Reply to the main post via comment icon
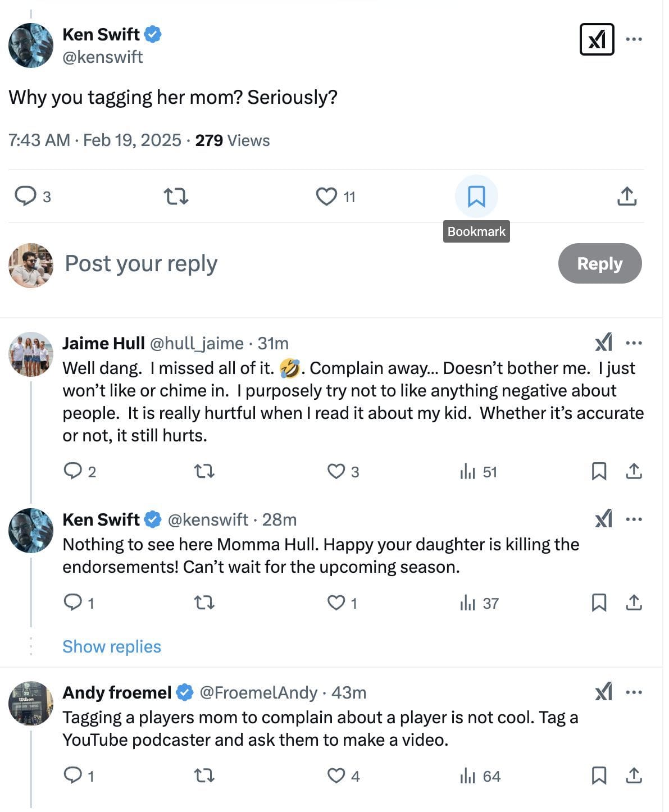This screenshot has width=669, height=812. (25, 196)
